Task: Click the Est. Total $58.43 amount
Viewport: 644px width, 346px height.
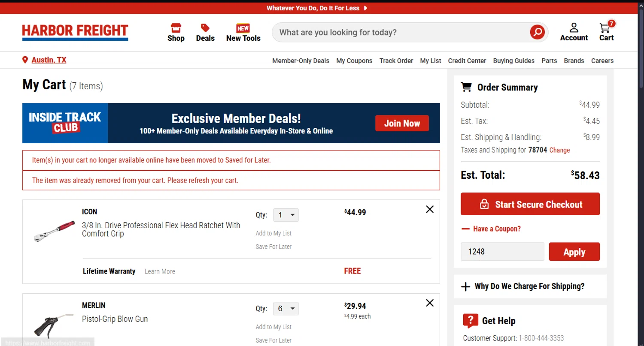Action: (x=585, y=175)
